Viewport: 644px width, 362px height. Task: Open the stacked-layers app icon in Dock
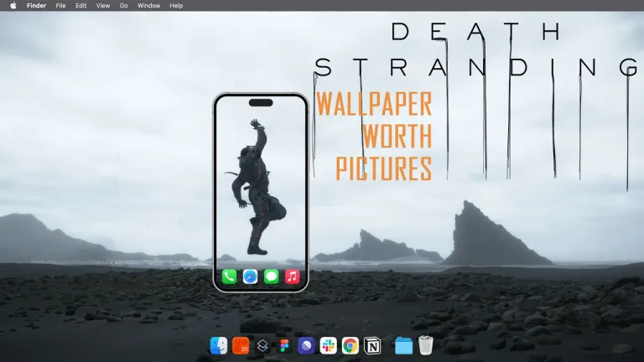point(262,345)
